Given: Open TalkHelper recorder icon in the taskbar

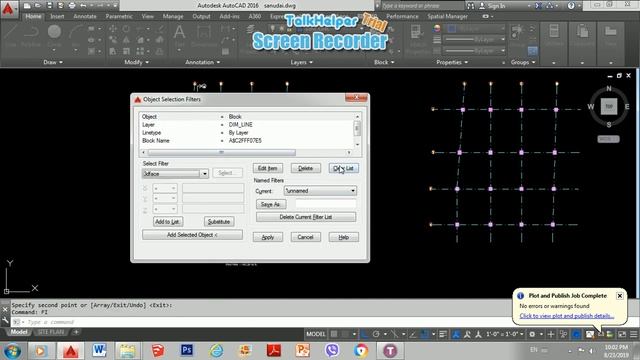Looking at the screenshot, I should pyautogui.click(x=390, y=350).
